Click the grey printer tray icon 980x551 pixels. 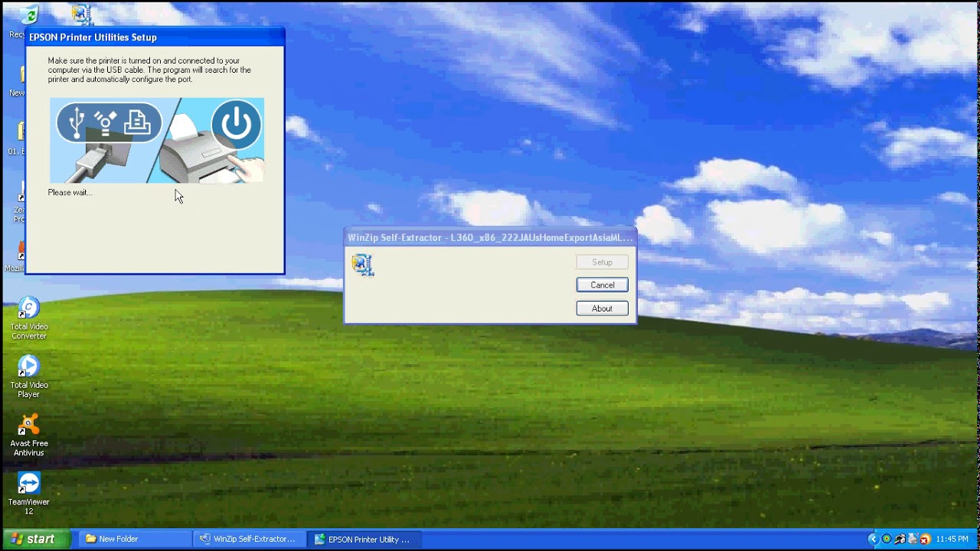[913, 539]
